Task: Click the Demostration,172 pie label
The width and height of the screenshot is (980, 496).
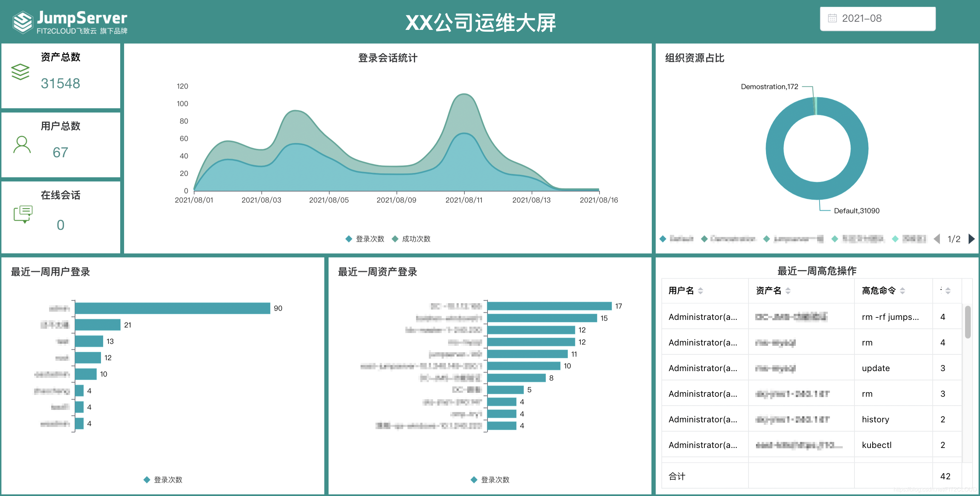Action: click(x=769, y=86)
